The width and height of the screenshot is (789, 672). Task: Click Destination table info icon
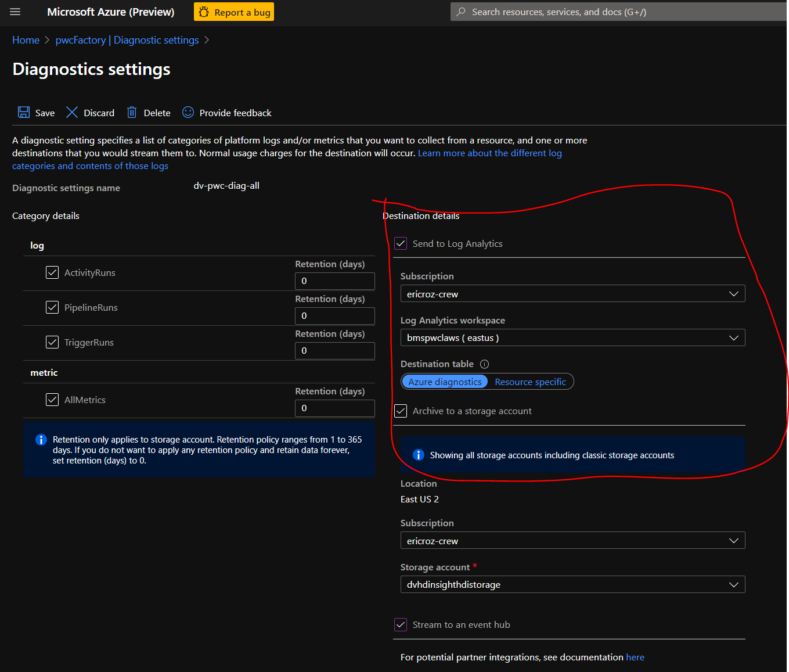click(x=485, y=364)
